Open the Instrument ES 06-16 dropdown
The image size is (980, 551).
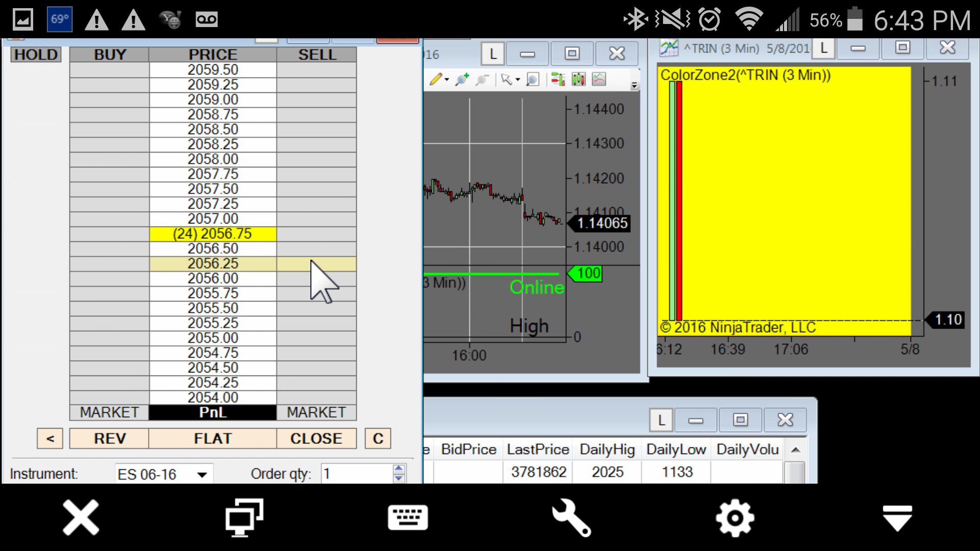click(x=202, y=474)
